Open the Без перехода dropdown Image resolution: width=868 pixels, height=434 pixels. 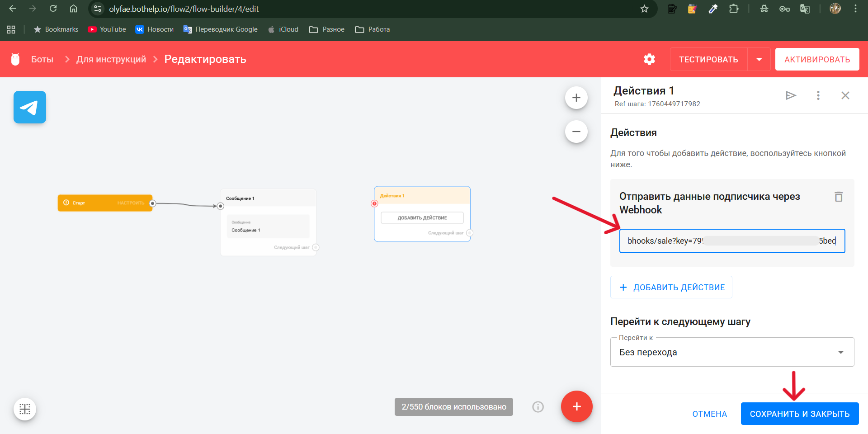click(731, 352)
